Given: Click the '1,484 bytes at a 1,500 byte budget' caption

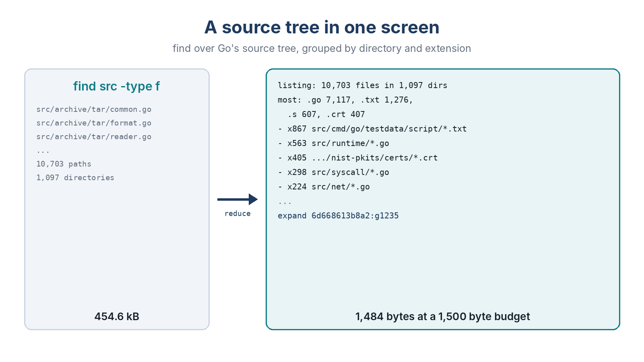Looking at the screenshot, I should [x=443, y=317].
